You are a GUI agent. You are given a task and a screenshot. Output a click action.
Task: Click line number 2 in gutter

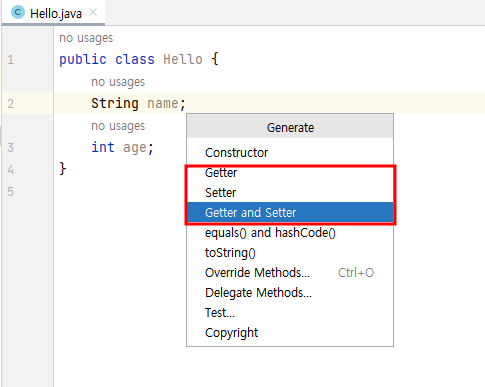point(11,104)
